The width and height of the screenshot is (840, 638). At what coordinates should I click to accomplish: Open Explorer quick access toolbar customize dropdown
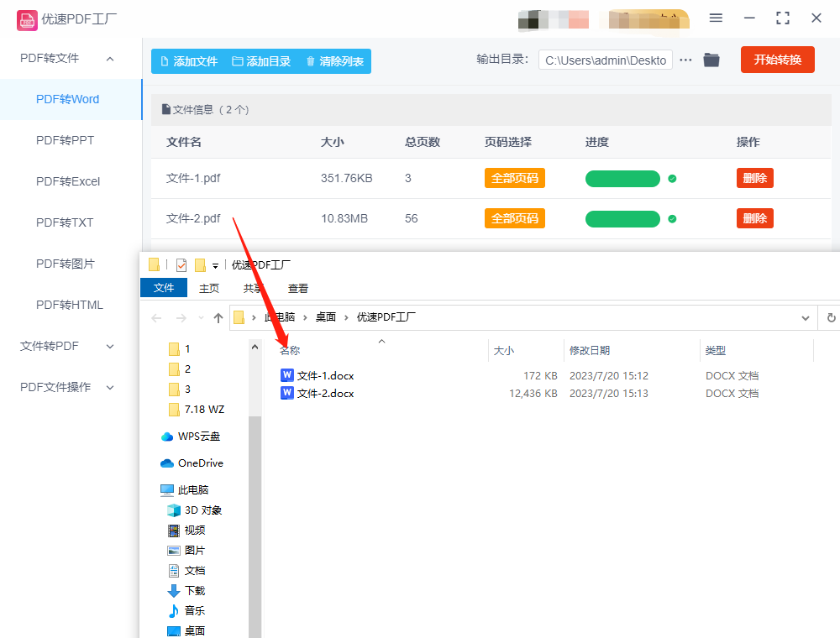[x=215, y=265]
